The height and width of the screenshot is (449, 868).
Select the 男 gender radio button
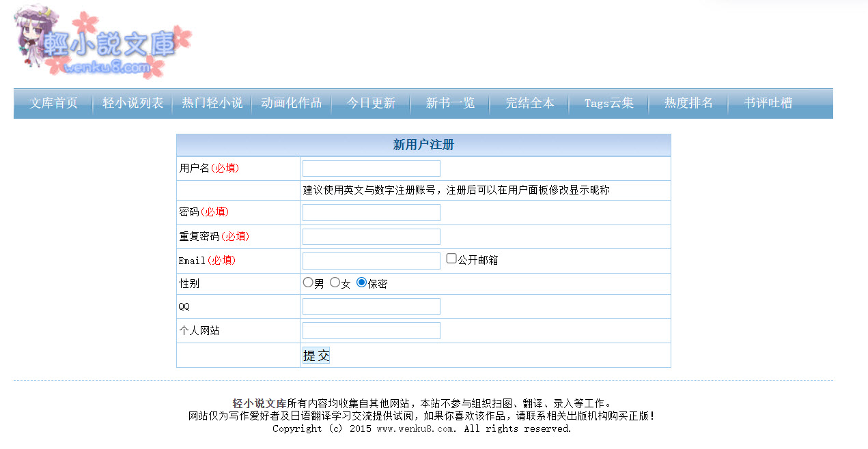(x=308, y=283)
